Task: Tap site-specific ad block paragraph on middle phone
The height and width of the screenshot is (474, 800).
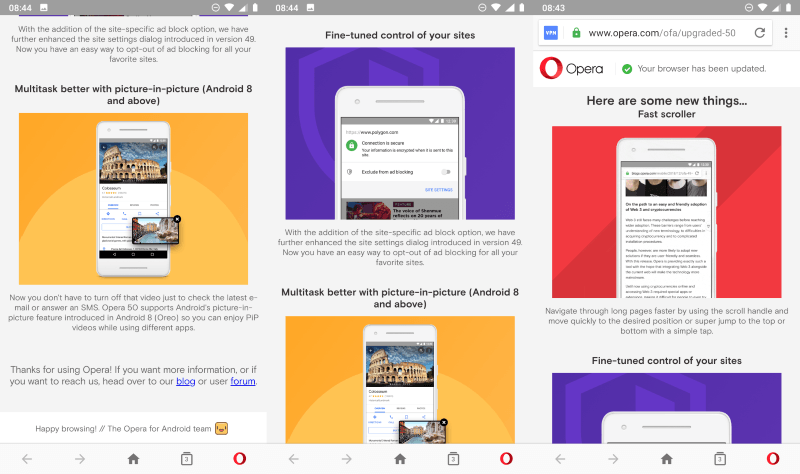Action: (x=400, y=247)
